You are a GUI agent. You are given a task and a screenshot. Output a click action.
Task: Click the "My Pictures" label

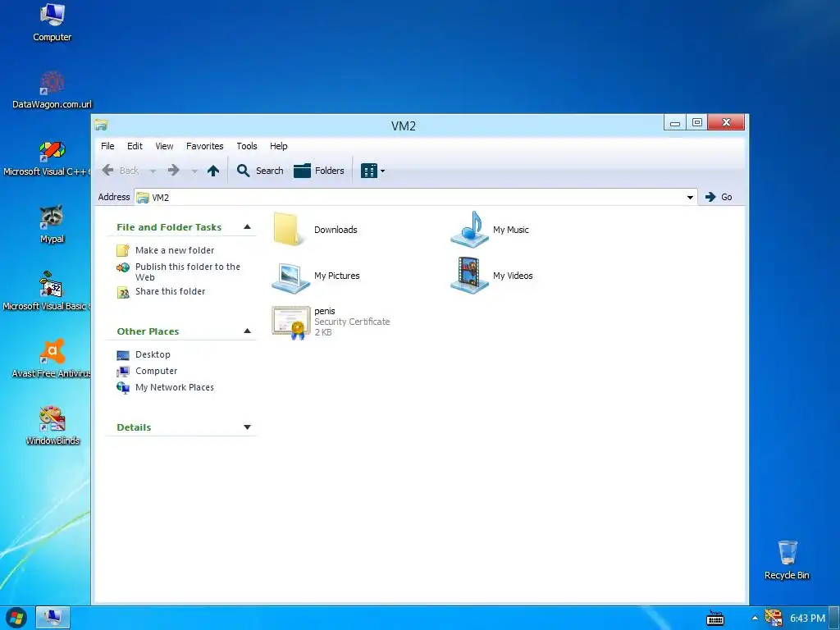pyautogui.click(x=336, y=276)
